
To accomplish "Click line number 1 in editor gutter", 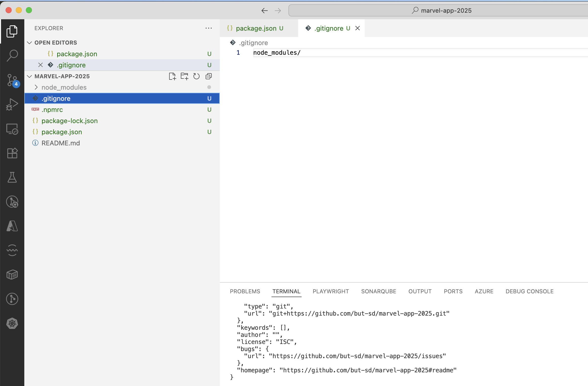I will click(x=238, y=53).
